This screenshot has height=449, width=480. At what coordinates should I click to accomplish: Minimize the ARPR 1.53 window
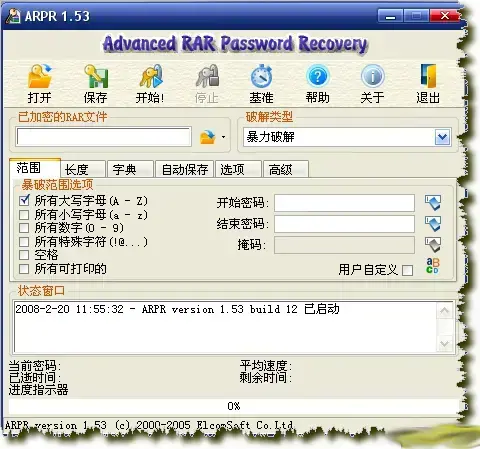point(390,16)
